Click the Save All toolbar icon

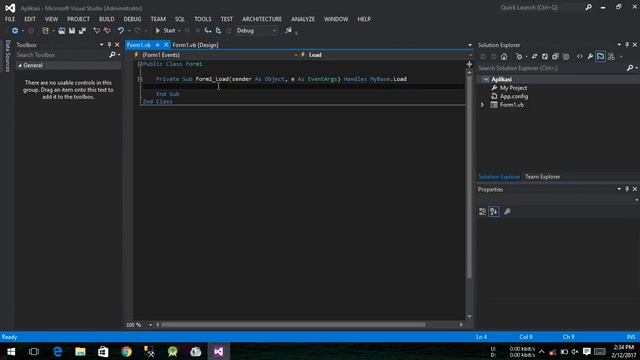[82, 31]
